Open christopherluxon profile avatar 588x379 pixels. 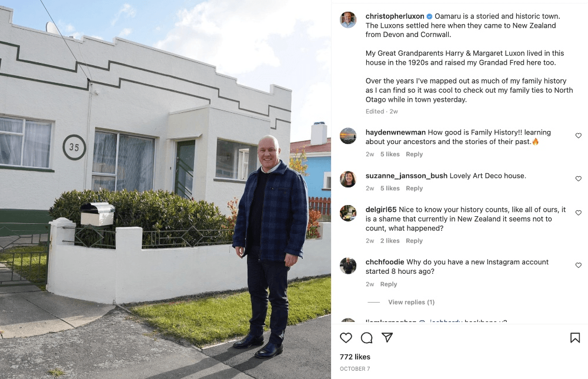pos(348,19)
